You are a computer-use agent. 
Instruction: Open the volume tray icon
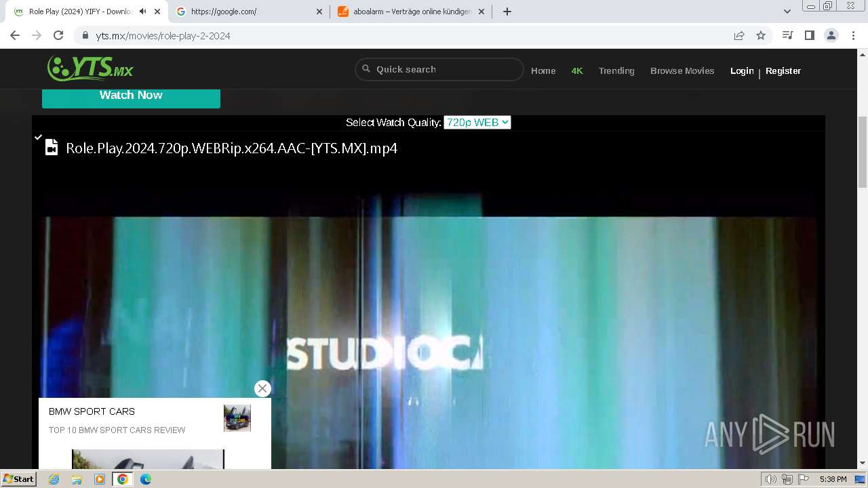(x=771, y=479)
